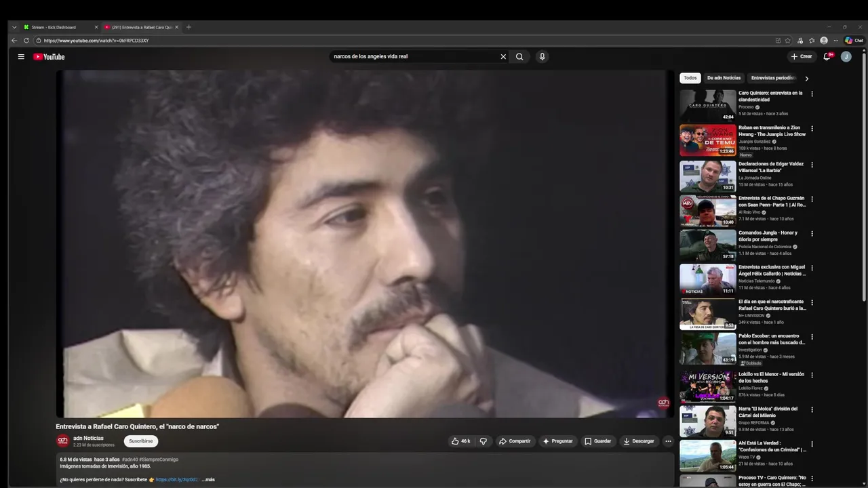This screenshot has height=488, width=868.
Task: Open the YouTube notifications bell
Action: pos(827,57)
